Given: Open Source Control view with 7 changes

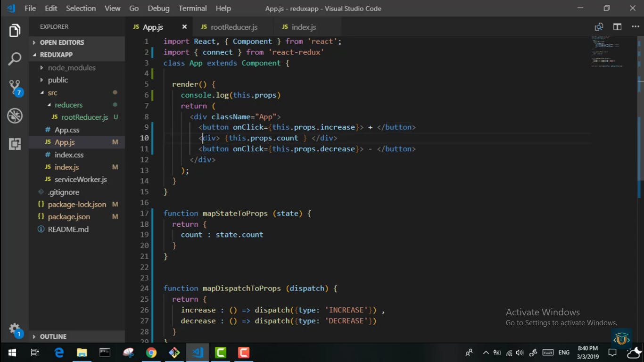Looking at the screenshot, I should [x=15, y=88].
